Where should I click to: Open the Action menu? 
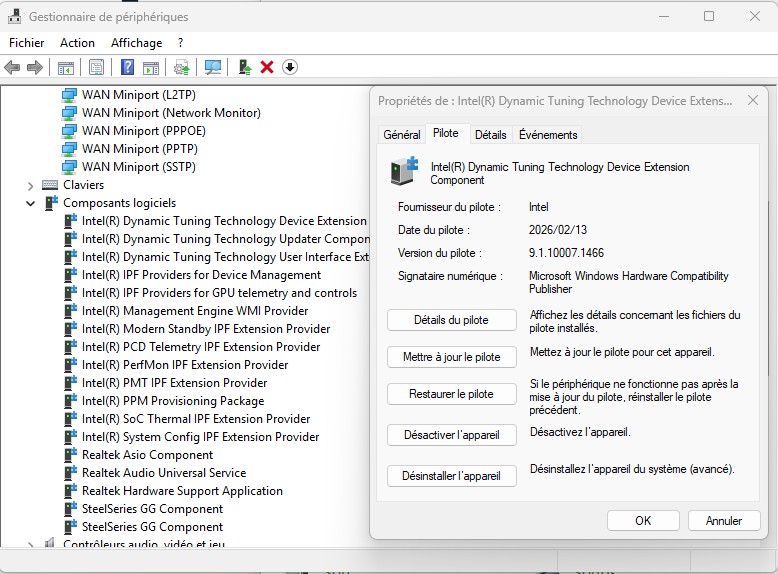point(77,43)
